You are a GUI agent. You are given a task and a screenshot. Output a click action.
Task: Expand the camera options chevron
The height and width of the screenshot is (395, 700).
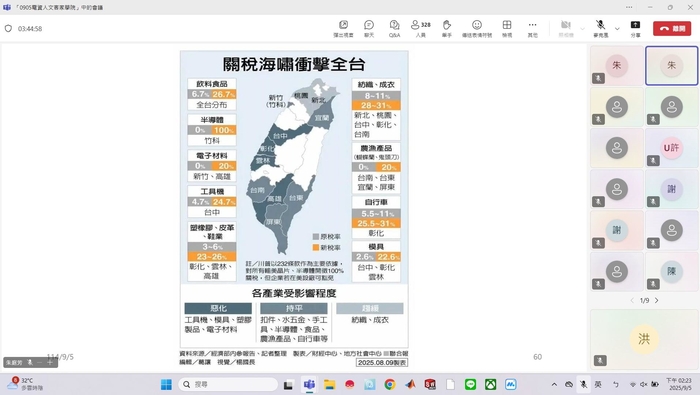583,29
